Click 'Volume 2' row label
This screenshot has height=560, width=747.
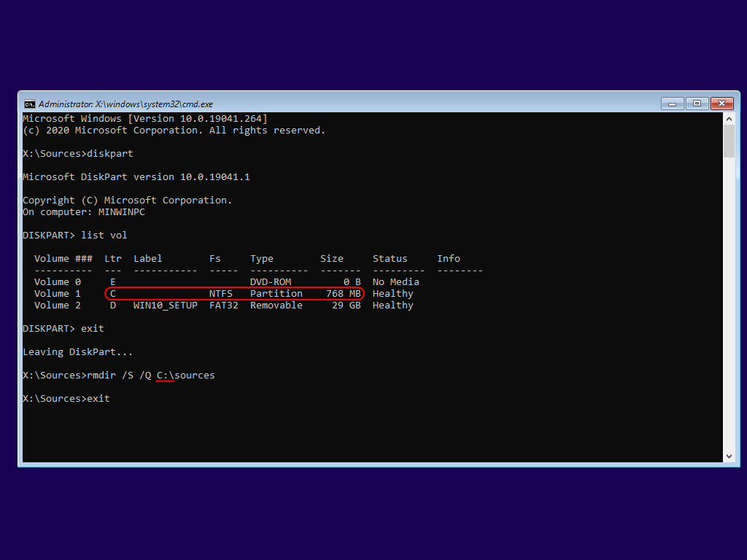[58, 306]
